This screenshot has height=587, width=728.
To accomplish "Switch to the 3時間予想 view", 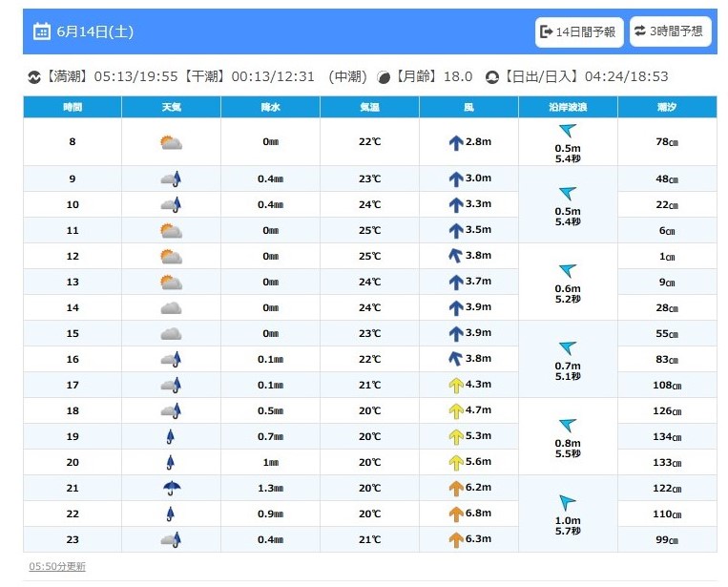I will click(x=670, y=31).
